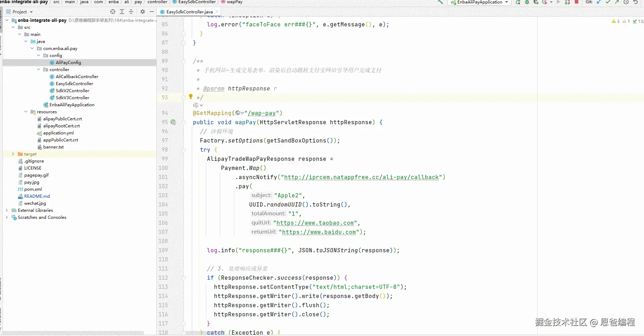Image resolution: width=644 pixels, height=336 pixels.
Task: Expand the target folder
Action: (x=13, y=154)
